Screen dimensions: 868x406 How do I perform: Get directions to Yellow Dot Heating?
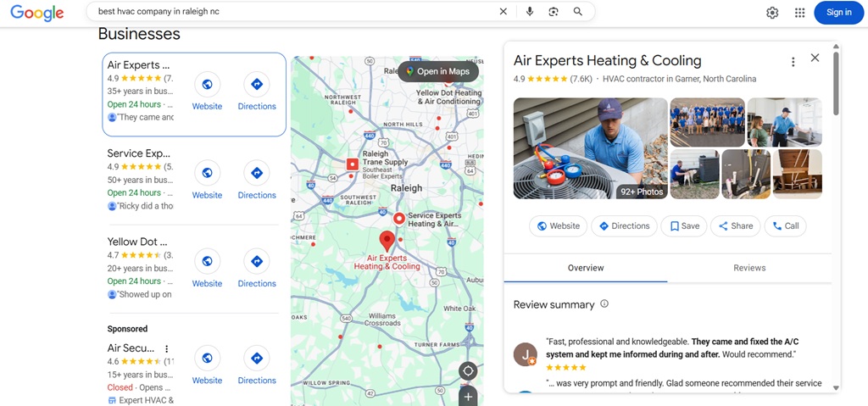tap(256, 261)
